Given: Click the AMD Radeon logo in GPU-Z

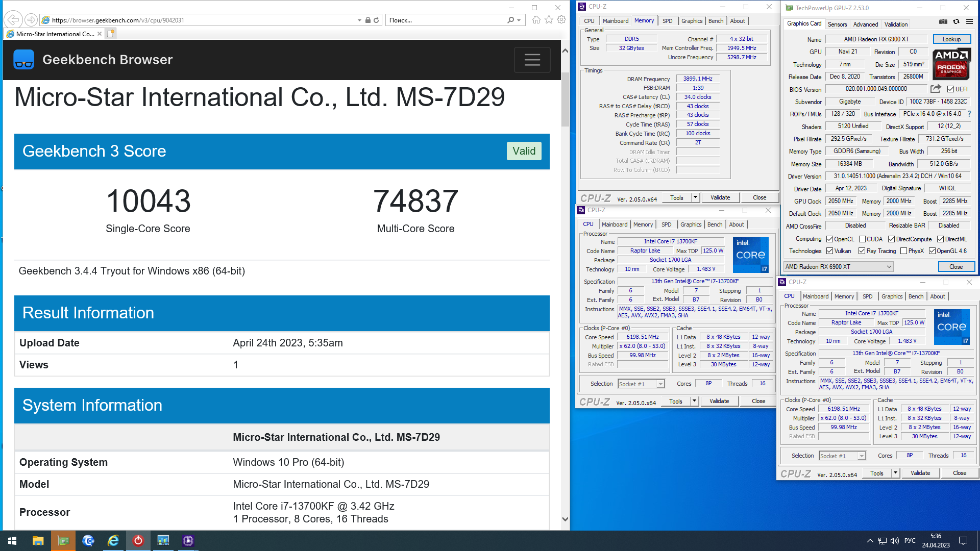Looking at the screenshot, I should 951,64.
